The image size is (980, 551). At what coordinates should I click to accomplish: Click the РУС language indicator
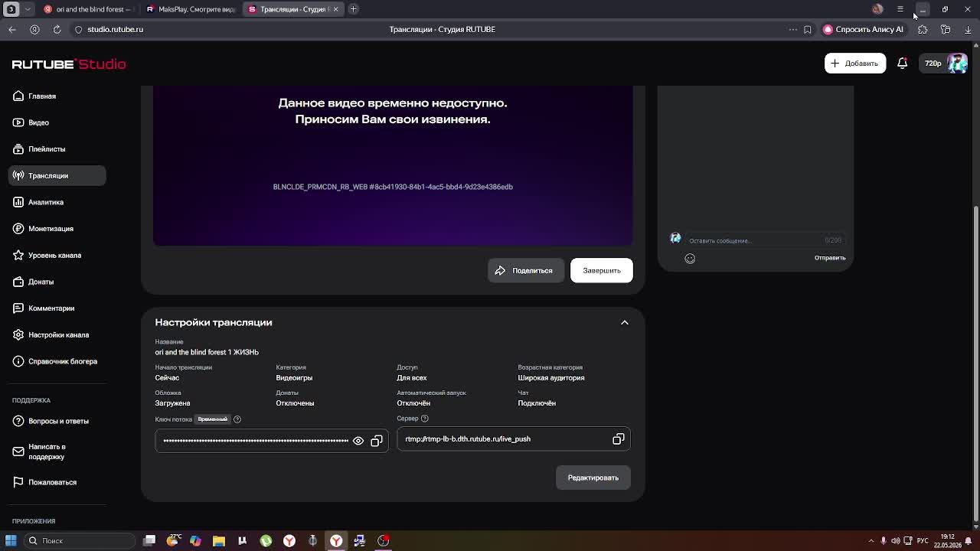[x=923, y=541]
